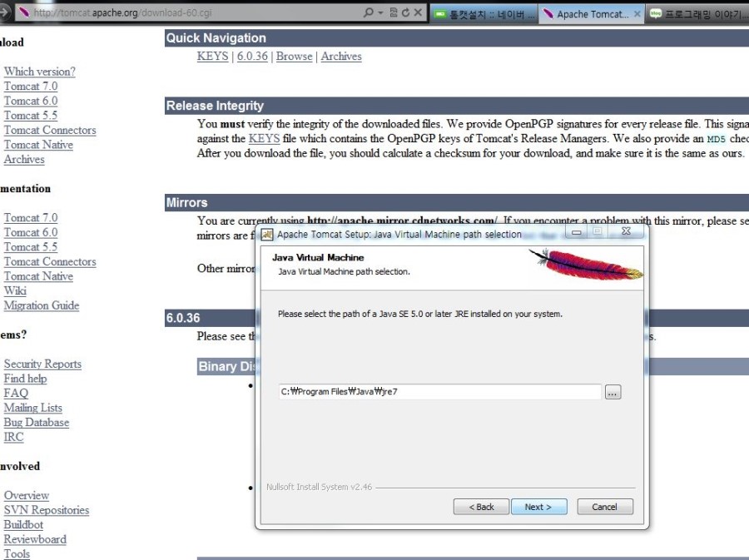Open Tomcat 5.5 under the Download section
Viewport: 749px width, 560px height.
[x=31, y=116]
